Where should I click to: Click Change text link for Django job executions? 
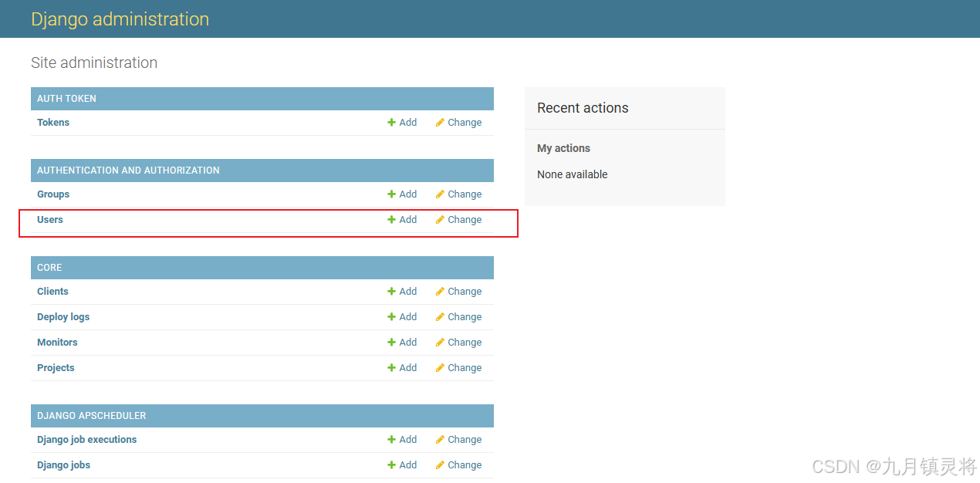click(465, 440)
